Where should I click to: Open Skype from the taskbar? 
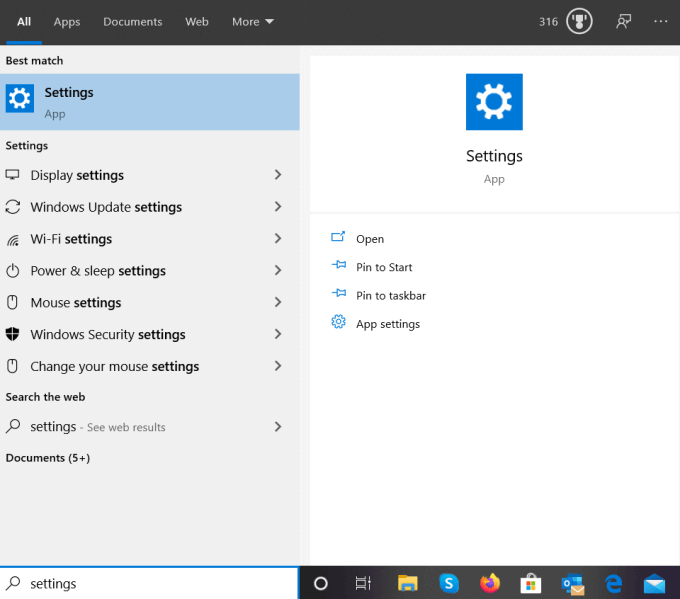click(449, 583)
